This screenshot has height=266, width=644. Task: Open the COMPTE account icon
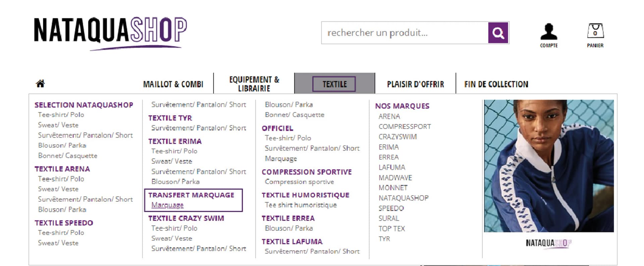[x=549, y=33]
